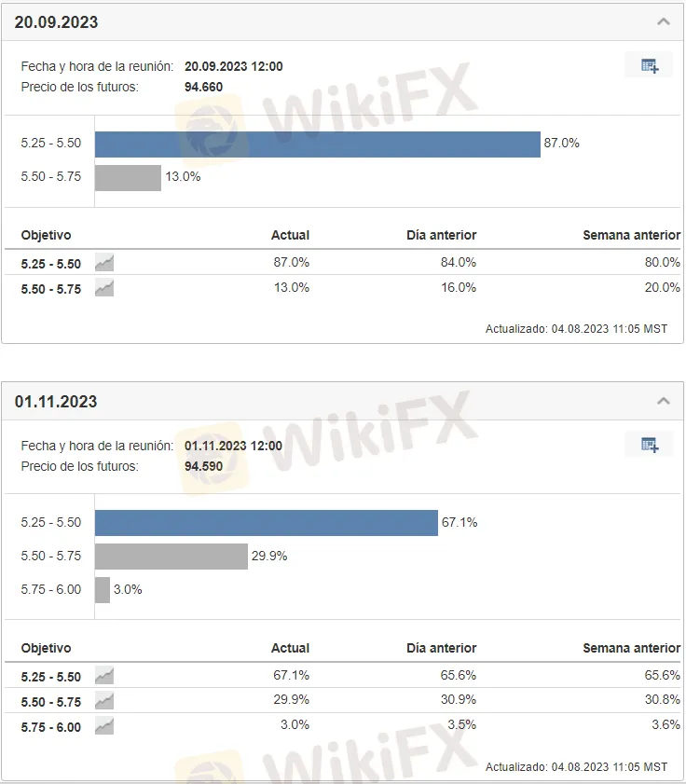686x784 pixels.
Task: Click the 3.0% gray bar for 5.75 - 6.00
Action: click(103, 590)
